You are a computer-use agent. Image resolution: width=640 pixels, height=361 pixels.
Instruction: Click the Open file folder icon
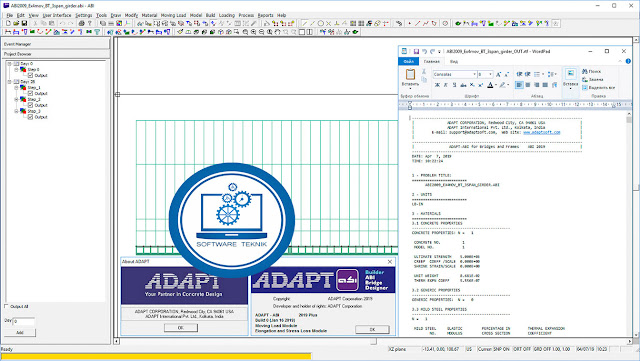[x=16, y=24]
